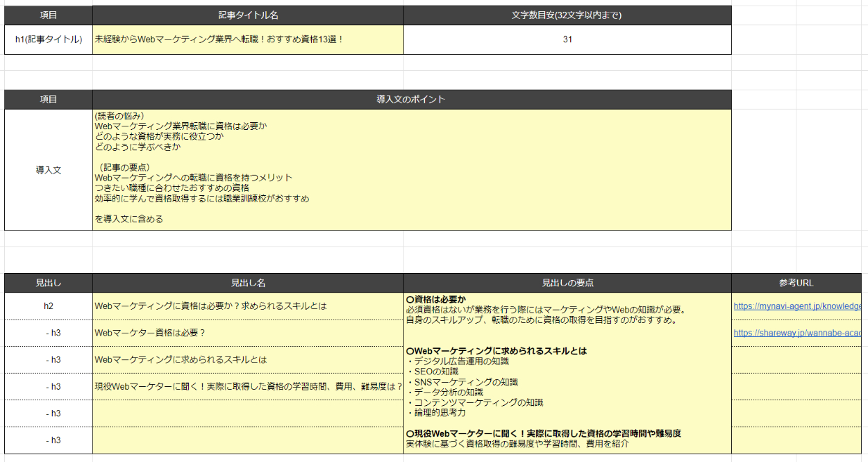The image size is (868, 462).
Task: Select the 見出しの要点 column header
Action: pos(567,283)
